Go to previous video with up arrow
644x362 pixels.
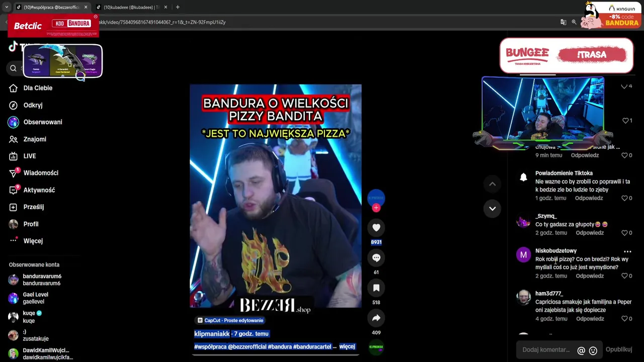coord(492,184)
